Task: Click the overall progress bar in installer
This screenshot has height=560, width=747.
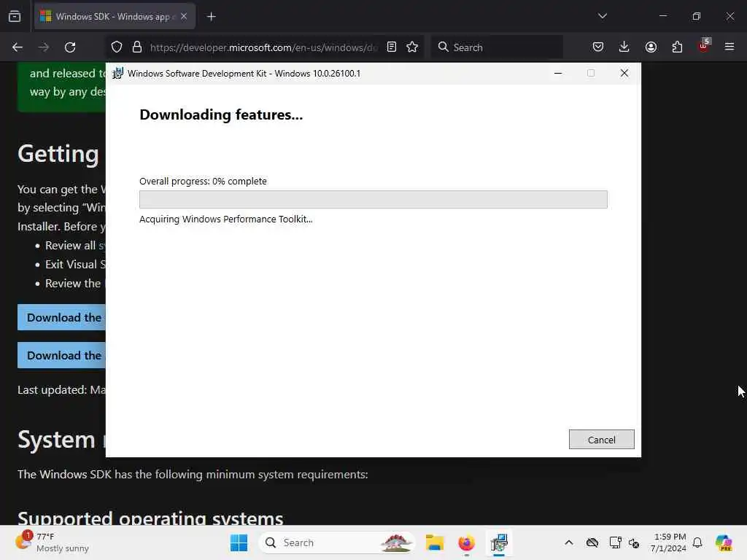Action: point(373,199)
